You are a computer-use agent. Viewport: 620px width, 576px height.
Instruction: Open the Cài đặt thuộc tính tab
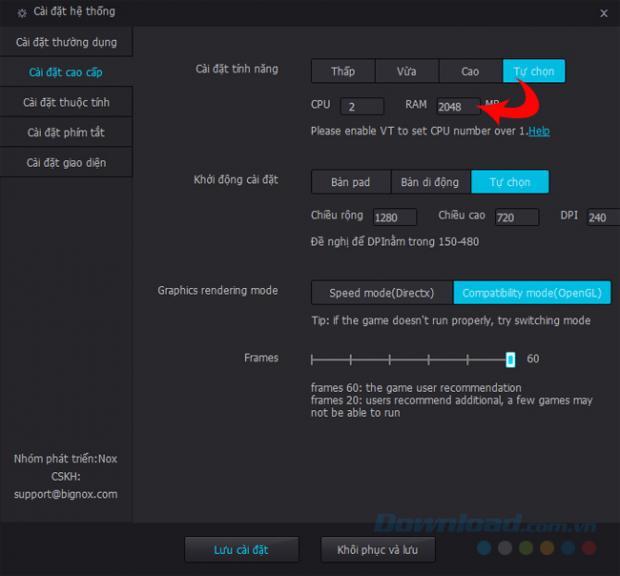pos(66,102)
